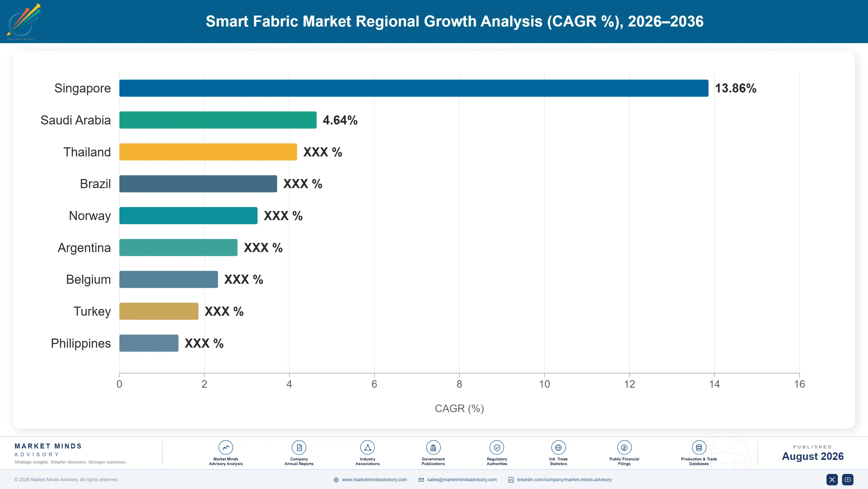Click the LinkedIn icon in footer
868x489 pixels.
[511, 480]
